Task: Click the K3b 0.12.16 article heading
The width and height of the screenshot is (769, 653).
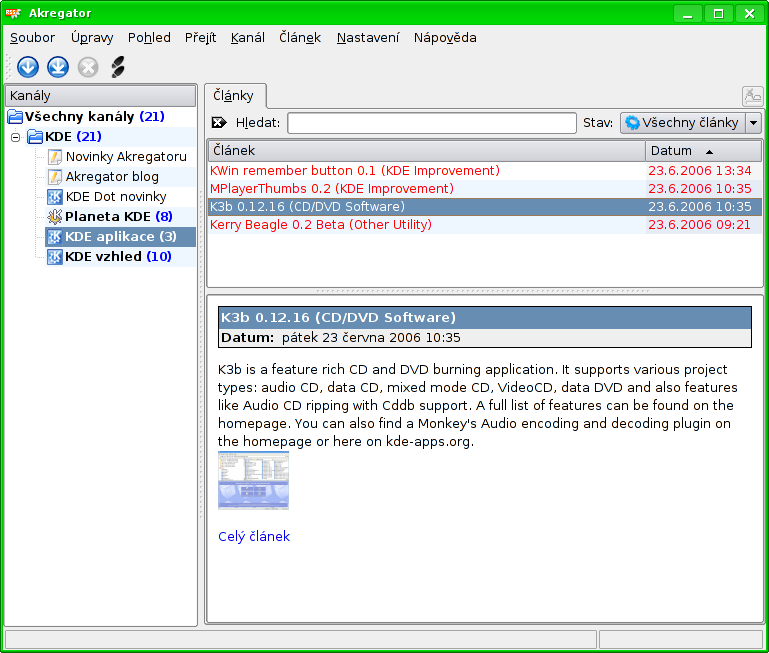Action: pos(338,317)
